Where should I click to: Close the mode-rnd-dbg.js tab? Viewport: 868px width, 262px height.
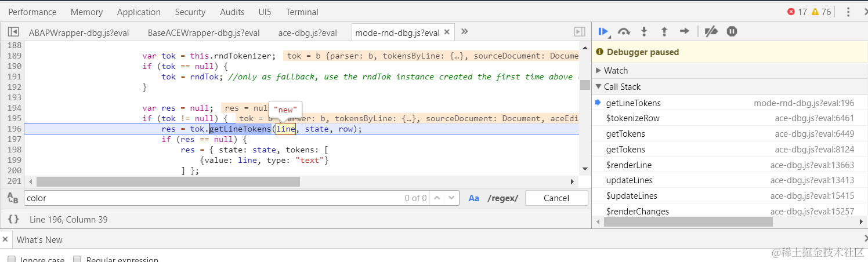[447, 32]
